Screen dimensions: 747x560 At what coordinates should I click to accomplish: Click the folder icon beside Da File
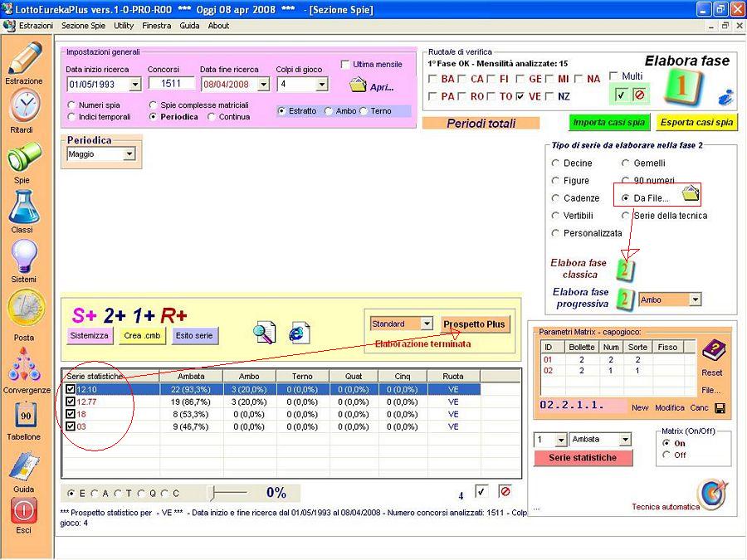click(691, 193)
